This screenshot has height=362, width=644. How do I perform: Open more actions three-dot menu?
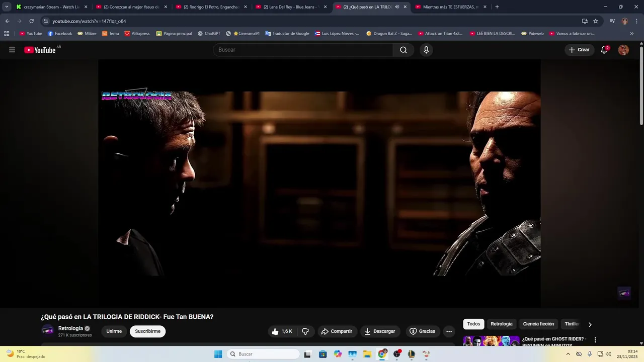(449, 331)
